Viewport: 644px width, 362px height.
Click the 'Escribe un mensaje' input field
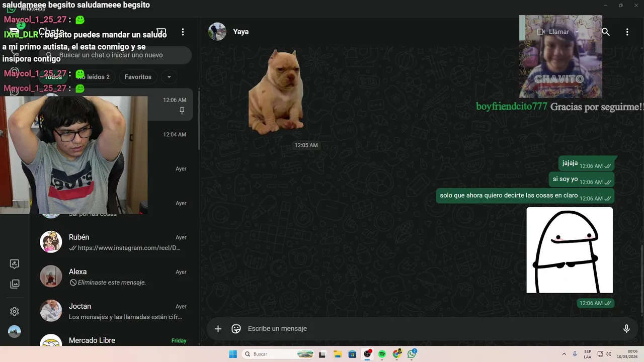coord(433,329)
